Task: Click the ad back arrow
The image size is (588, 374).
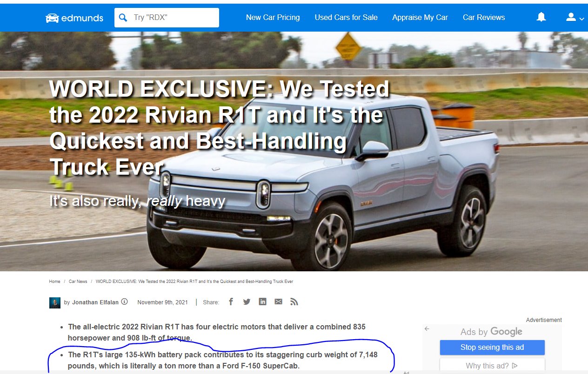Action: click(x=427, y=328)
